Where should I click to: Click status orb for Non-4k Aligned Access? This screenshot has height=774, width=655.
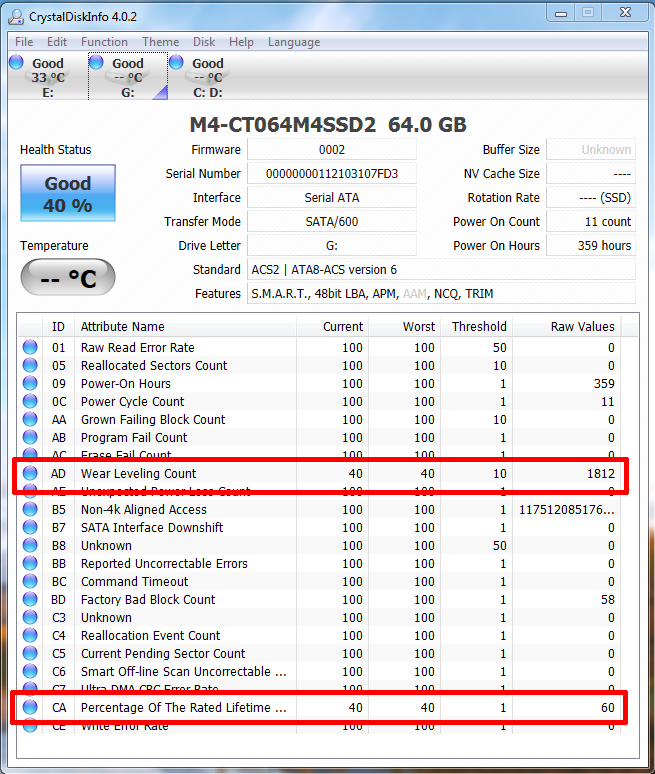coord(30,509)
